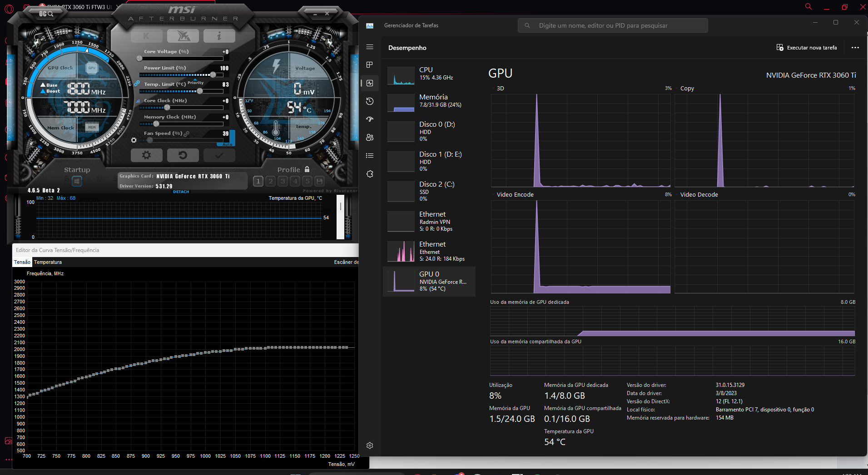The width and height of the screenshot is (868, 475).
Task: Toggle the temperature Priority marker
Action: click(195, 83)
